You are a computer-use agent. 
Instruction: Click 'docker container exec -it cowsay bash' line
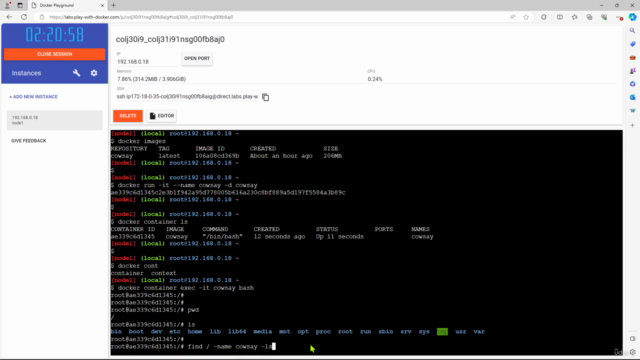[182, 288]
